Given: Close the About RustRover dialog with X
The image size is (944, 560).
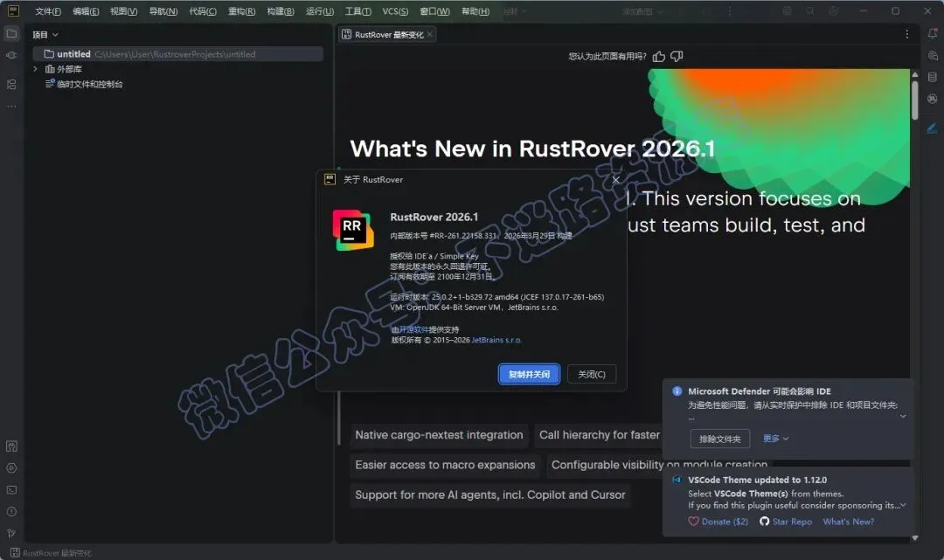Looking at the screenshot, I should click(x=615, y=179).
